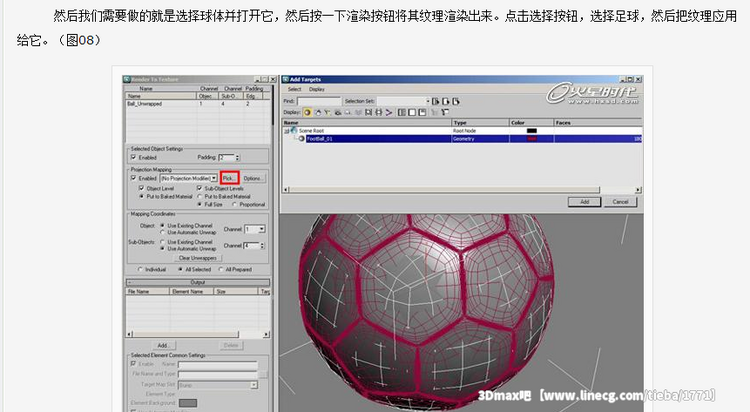Screen dimensions: 750x412
Task: Click the Display None filter icon
Action: click(412, 112)
